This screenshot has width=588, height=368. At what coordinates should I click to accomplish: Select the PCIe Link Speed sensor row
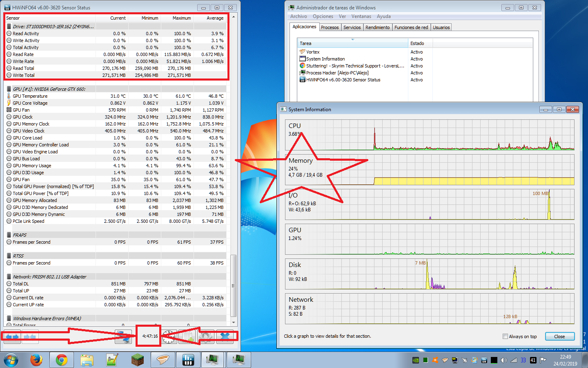coord(116,221)
